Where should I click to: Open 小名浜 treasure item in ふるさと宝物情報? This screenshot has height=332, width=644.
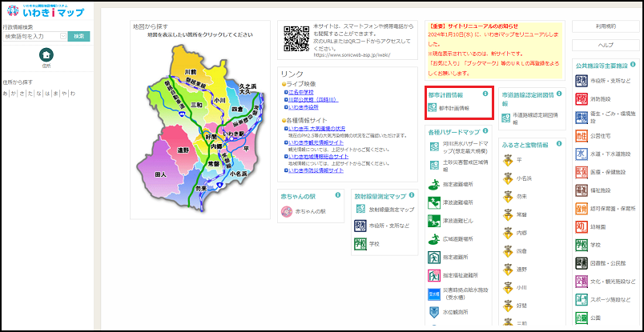tap(508, 178)
